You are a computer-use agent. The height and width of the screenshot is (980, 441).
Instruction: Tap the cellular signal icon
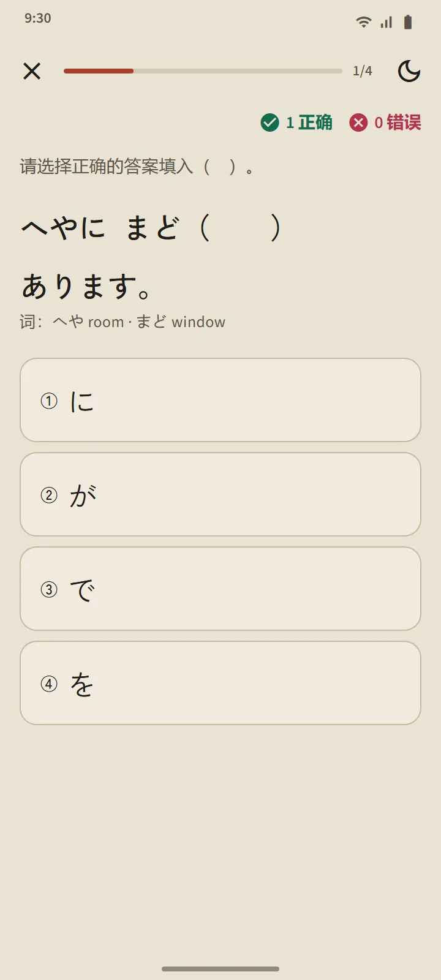tap(386, 22)
